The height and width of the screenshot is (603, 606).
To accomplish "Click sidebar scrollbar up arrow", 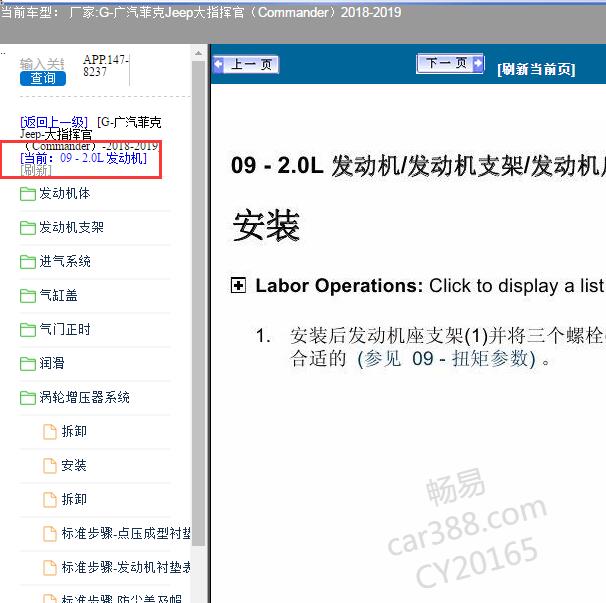I will pos(198,53).
